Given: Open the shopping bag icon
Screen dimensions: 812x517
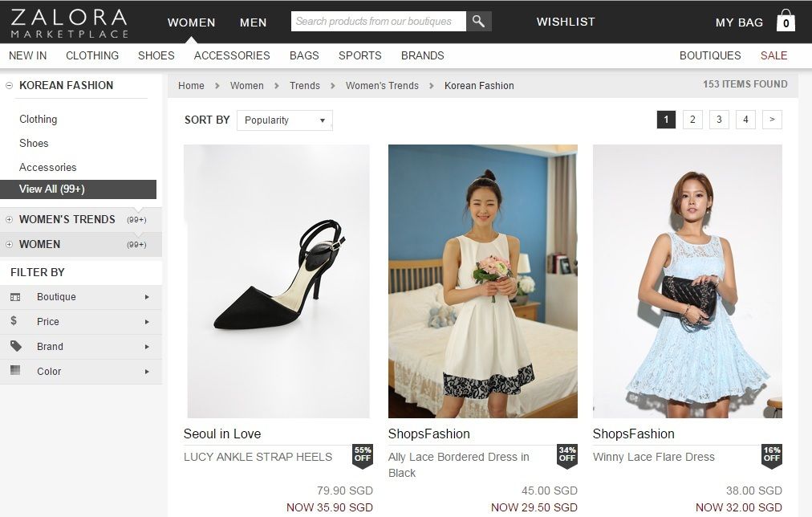Looking at the screenshot, I should click(x=786, y=21).
